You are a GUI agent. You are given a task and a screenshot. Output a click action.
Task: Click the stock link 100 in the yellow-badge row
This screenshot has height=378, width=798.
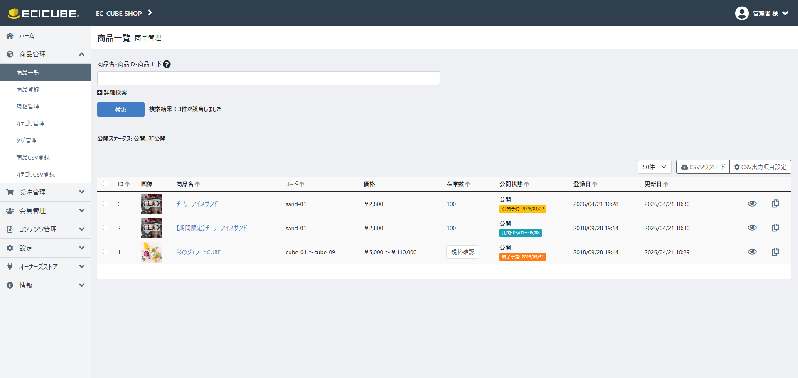451,203
